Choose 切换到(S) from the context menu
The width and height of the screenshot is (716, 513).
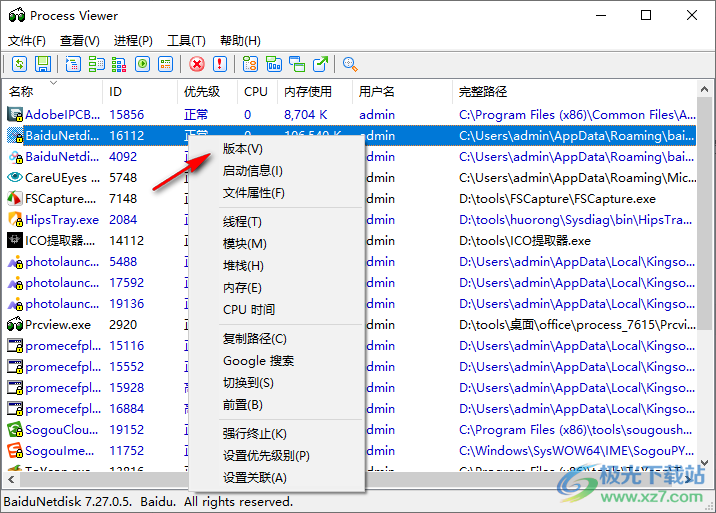tap(277, 382)
